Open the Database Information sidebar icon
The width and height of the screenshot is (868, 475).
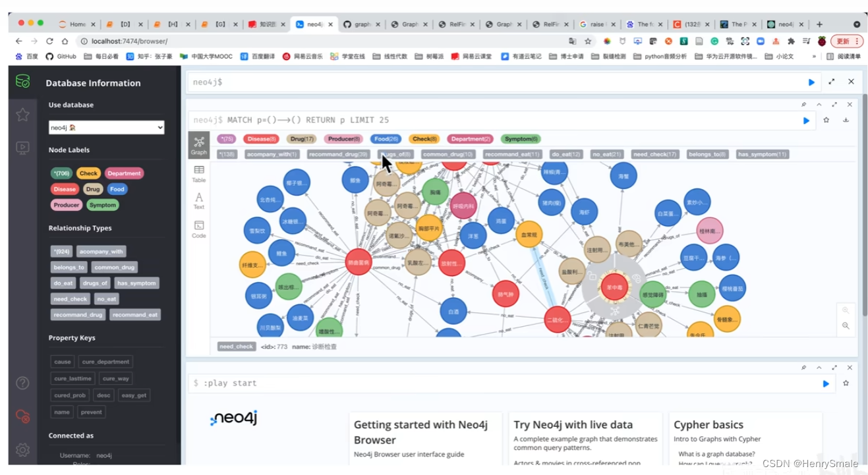coord(22,82)
